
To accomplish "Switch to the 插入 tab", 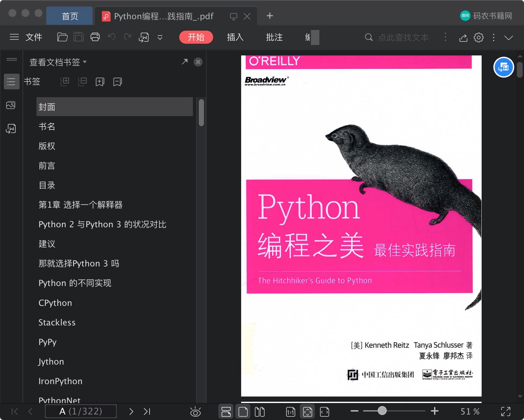I will pos(235,37).
